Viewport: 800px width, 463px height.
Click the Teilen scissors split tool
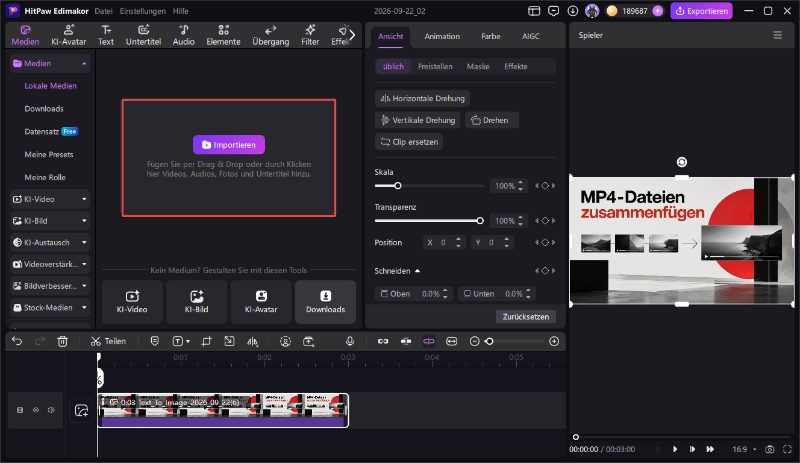coord(108,341)
